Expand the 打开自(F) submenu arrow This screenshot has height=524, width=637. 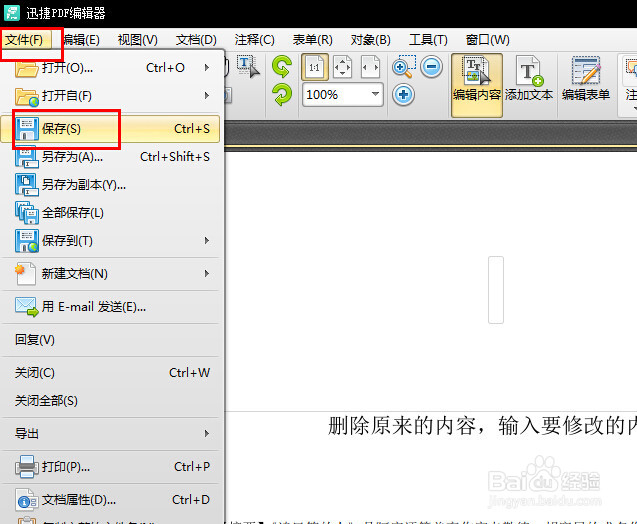[x=207, y=96]
